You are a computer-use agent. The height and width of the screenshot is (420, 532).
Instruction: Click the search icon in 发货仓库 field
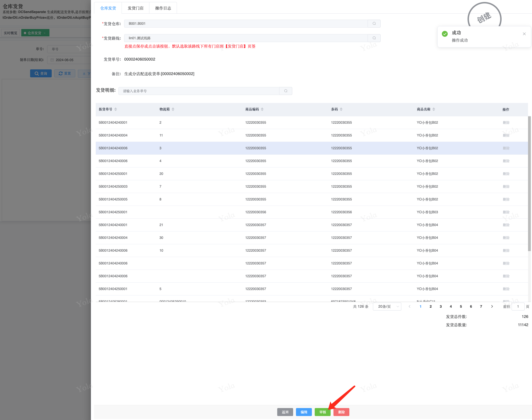coord(374,24)
